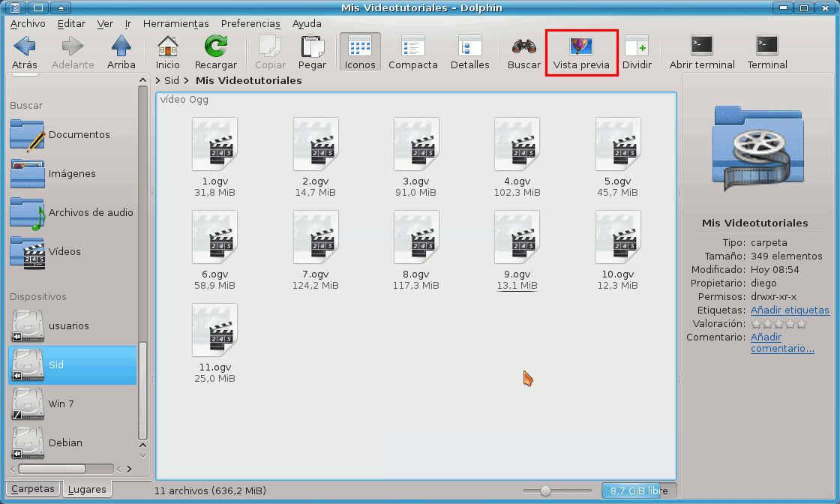840x504 pixels.
Task: Open the window menu icon in titlebar
Action: 16,8
